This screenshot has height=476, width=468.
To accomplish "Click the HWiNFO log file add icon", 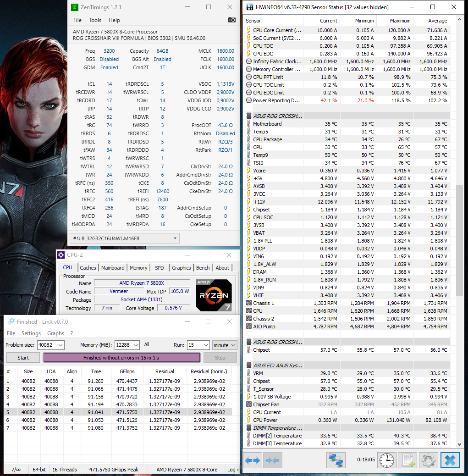I will coord(407,460).
